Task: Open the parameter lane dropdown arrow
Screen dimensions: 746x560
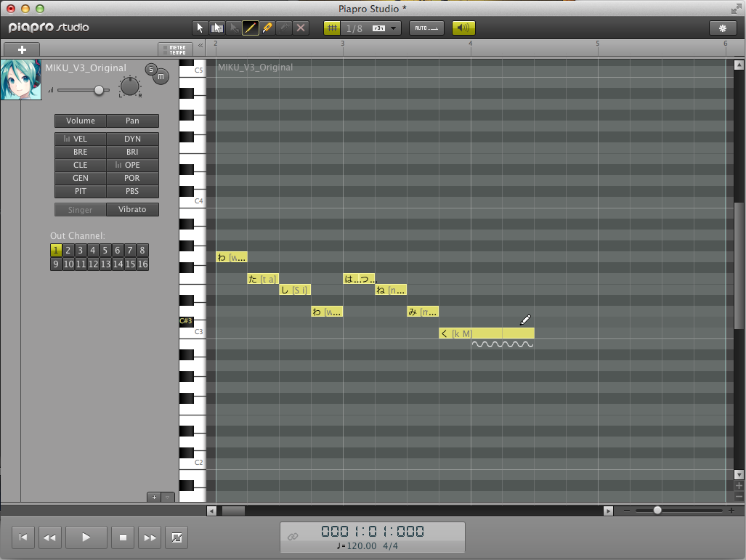Action: click(x=168, y=498)
